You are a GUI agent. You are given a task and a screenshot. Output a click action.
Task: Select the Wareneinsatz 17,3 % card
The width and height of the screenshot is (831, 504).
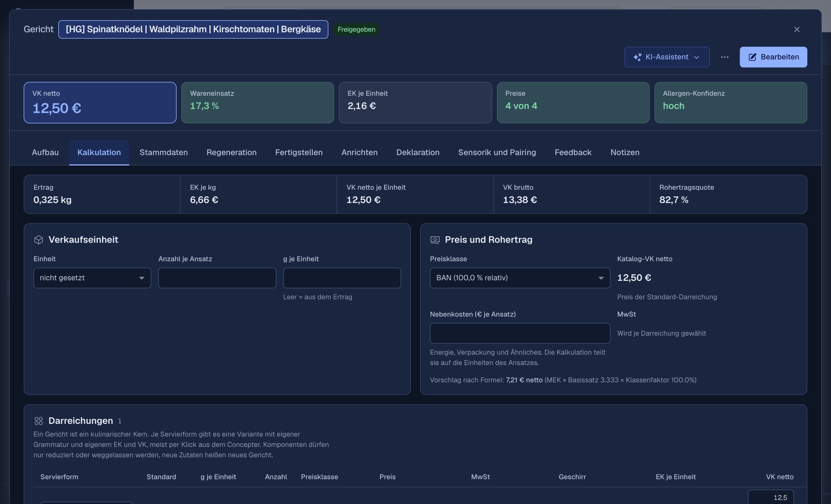[258, 103]
